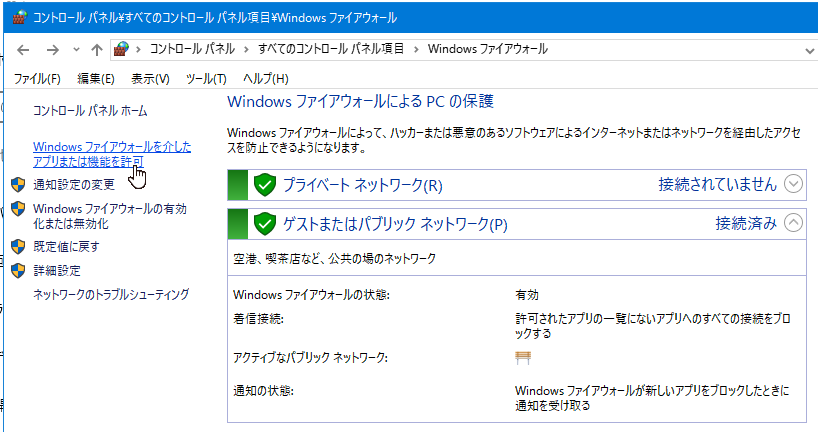Screen dimensions: 818x432
Task: Open コントロール パネル ホーム
Action: pyautogui.click(x=90, y=111)
